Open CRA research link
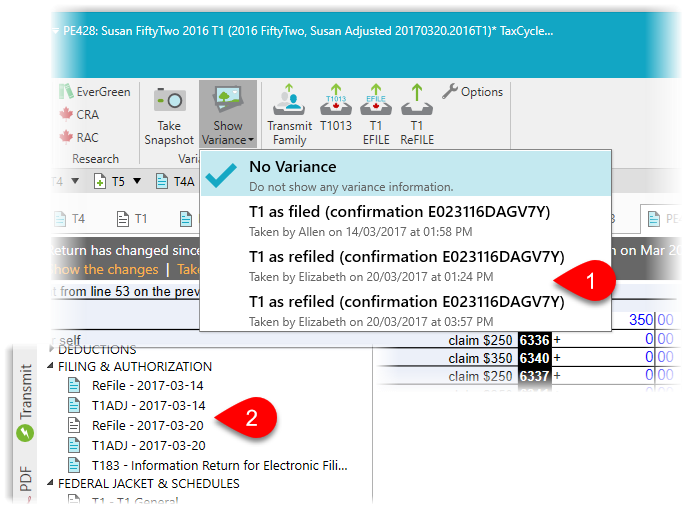 (x=80, y=115)
